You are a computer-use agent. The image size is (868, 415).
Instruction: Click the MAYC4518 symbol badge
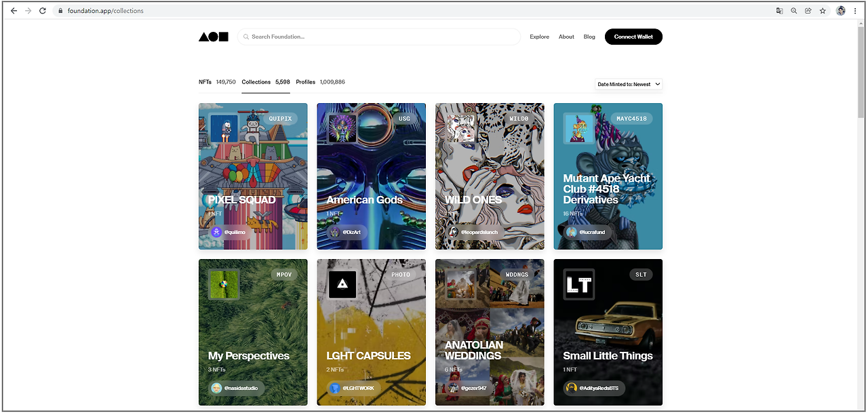[631, 119]
